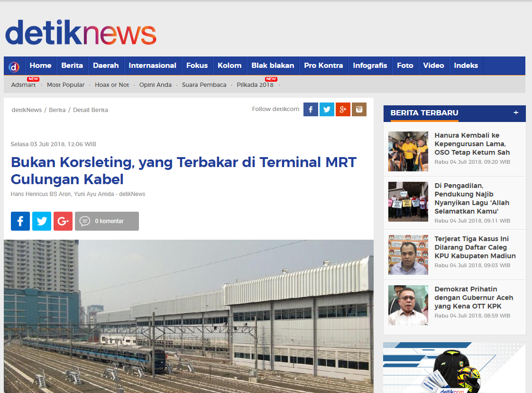The width and height of the screenshot is (532, 393).
Task: Share article via Twitter share button
Action: 42,221
